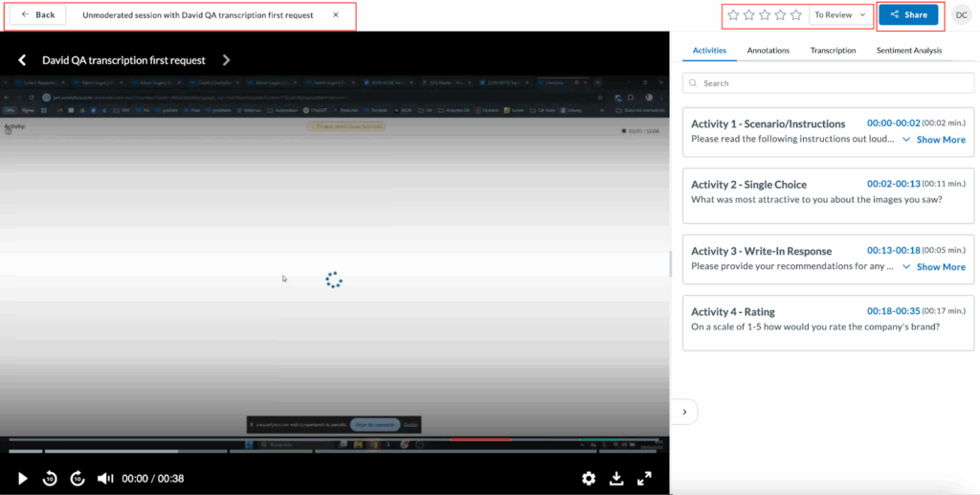
Task: Expand Activity 1 with Show More
Action: (x=934, y=140)
